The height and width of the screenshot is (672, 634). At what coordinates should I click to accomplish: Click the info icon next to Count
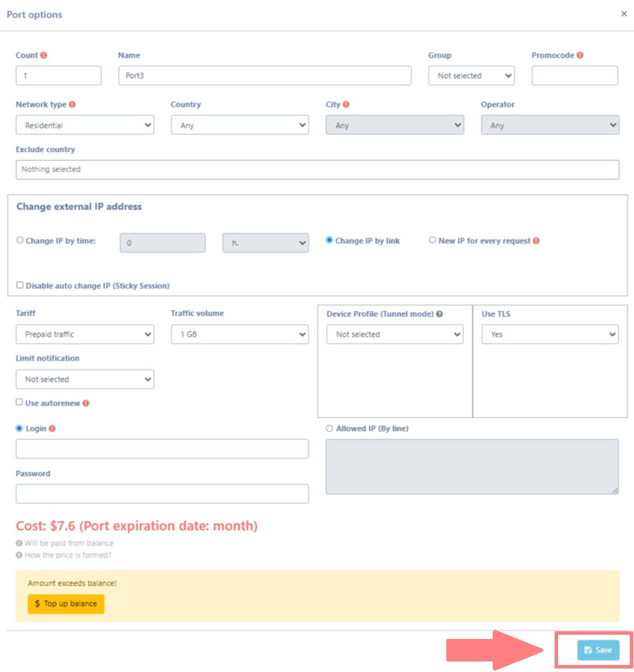click(44, 56)
